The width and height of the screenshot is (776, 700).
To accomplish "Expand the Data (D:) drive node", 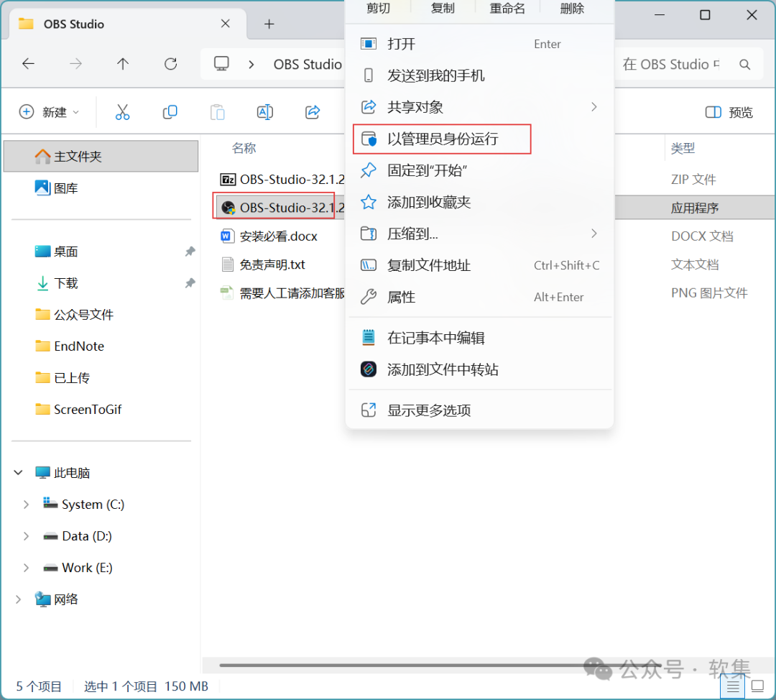I will [x=27, y=535].
